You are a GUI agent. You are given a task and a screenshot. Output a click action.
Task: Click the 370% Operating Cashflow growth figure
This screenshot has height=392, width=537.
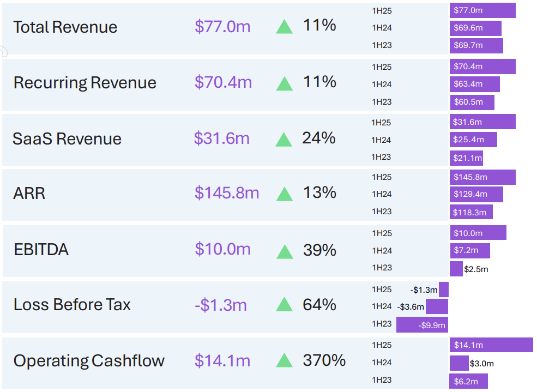324,360
